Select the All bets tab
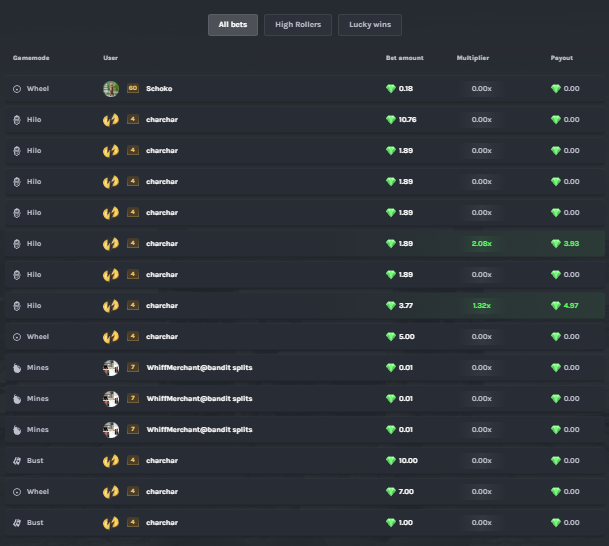This screenshot has width=609, height=546. [x=232, y=24]
